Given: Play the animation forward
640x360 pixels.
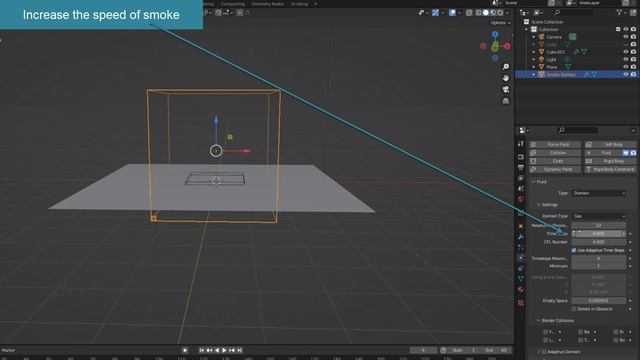Looking at the screenshot, I should coord(224,350).
